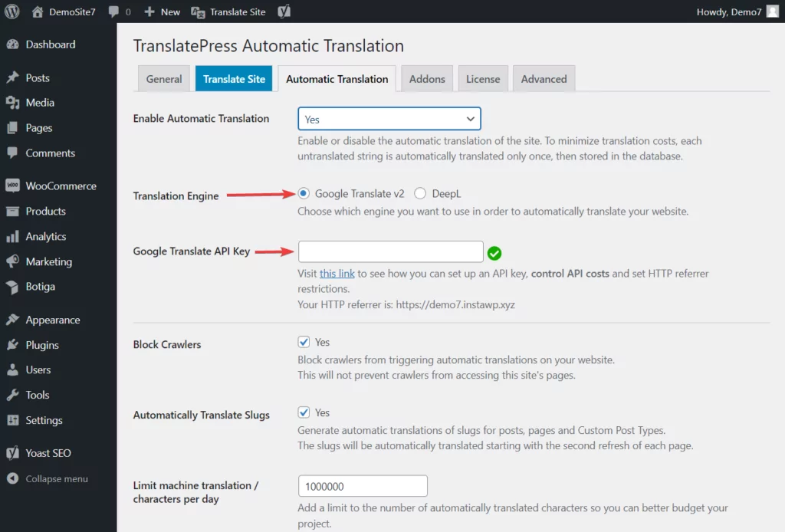Click the Dashboard gauge icon
785x532 pixels.
[x=13, y=44]
